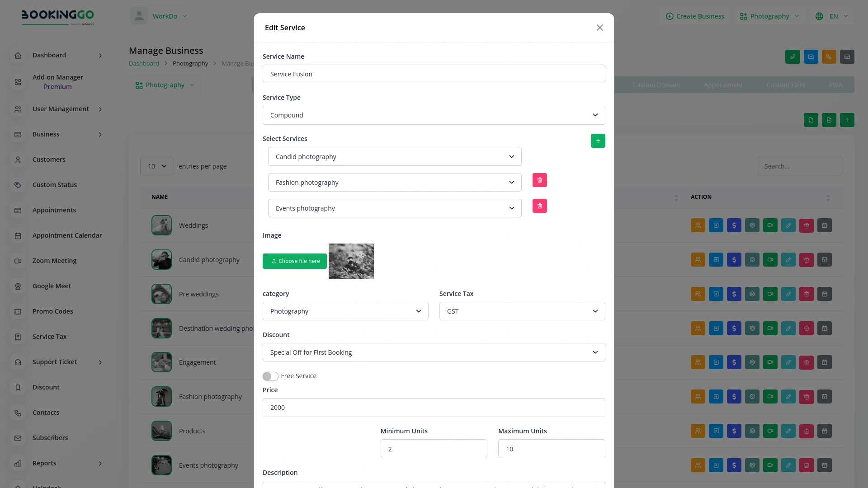Click the copy link icon at top right
This screenshot has width=868, height=488.
tap(793, 56)
